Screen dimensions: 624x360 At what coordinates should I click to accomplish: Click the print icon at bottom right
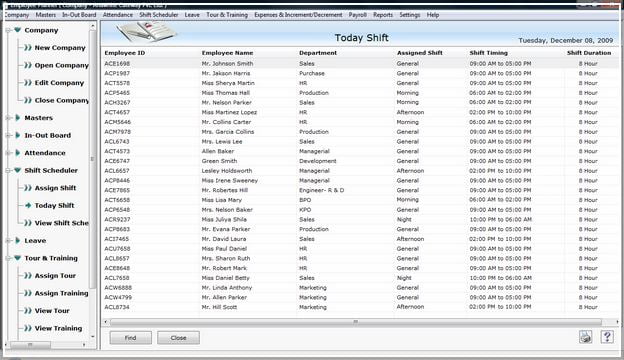coord(585,337)
